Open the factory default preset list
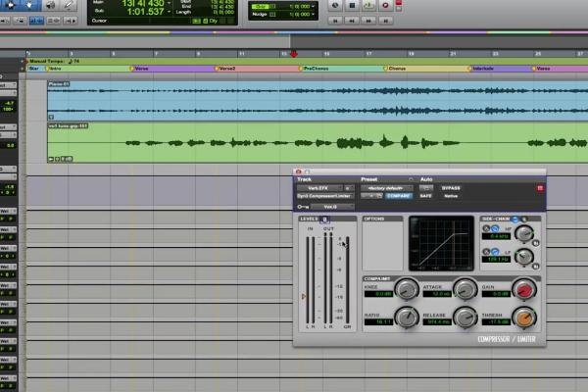The image size is (588, 392). 387,188
